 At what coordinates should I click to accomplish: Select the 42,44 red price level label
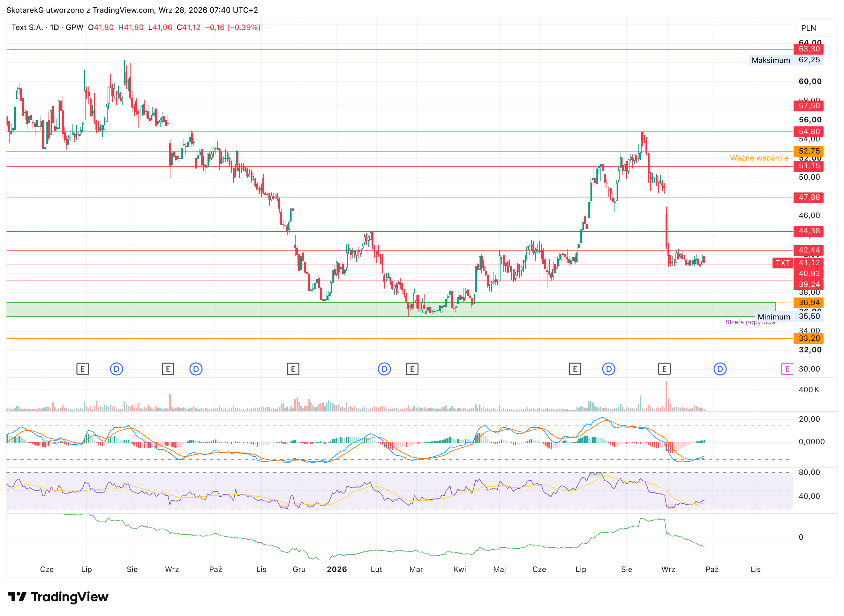[x=809, y=250]
